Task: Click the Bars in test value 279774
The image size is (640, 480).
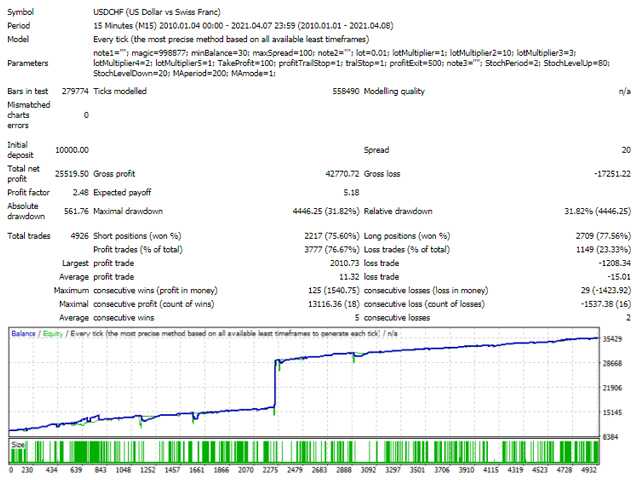Action: coord(72,90)
